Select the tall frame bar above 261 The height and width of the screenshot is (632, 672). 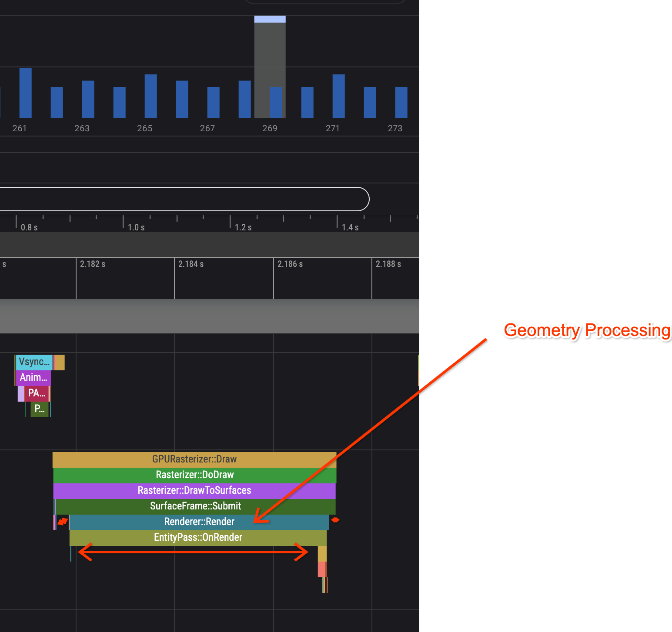pyautogui.click(x=27, y=93)
